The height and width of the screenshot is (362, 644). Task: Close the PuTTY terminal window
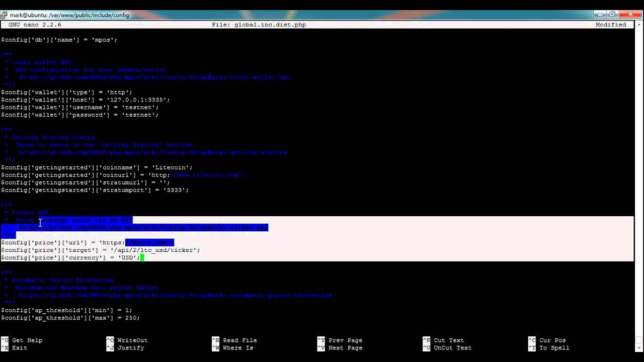(x=630, y=15)
